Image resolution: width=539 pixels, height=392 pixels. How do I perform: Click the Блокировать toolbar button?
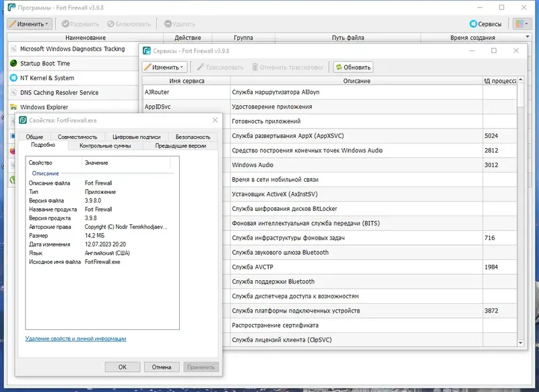(129, 24)
